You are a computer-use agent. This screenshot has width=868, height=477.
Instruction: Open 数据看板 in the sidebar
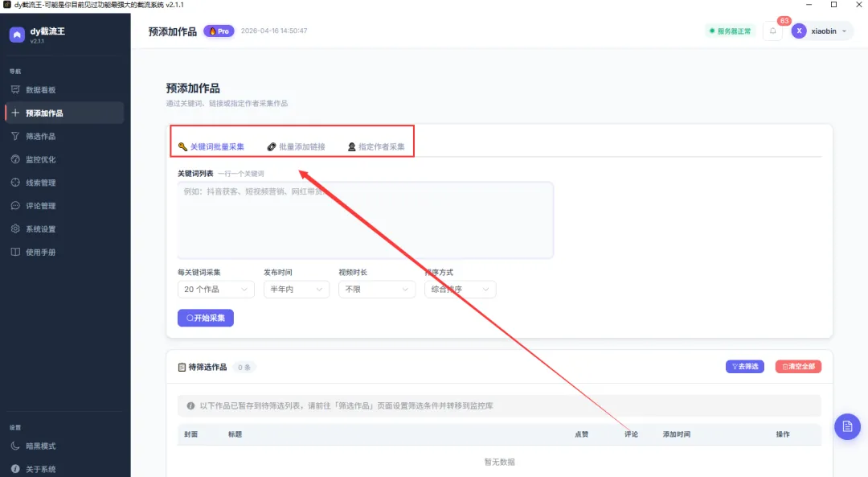click(x=64, y=90)
